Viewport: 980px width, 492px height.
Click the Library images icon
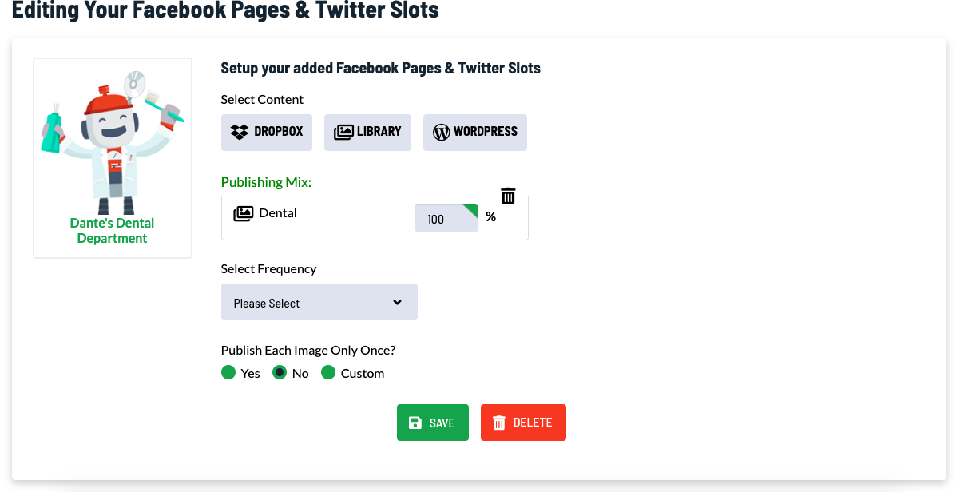click(x=343, y=132)
